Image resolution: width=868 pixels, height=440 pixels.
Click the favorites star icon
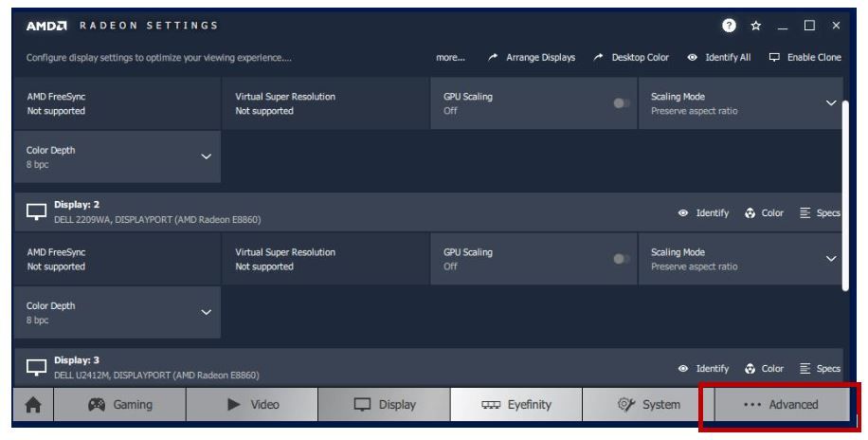[x=755, y=26]
